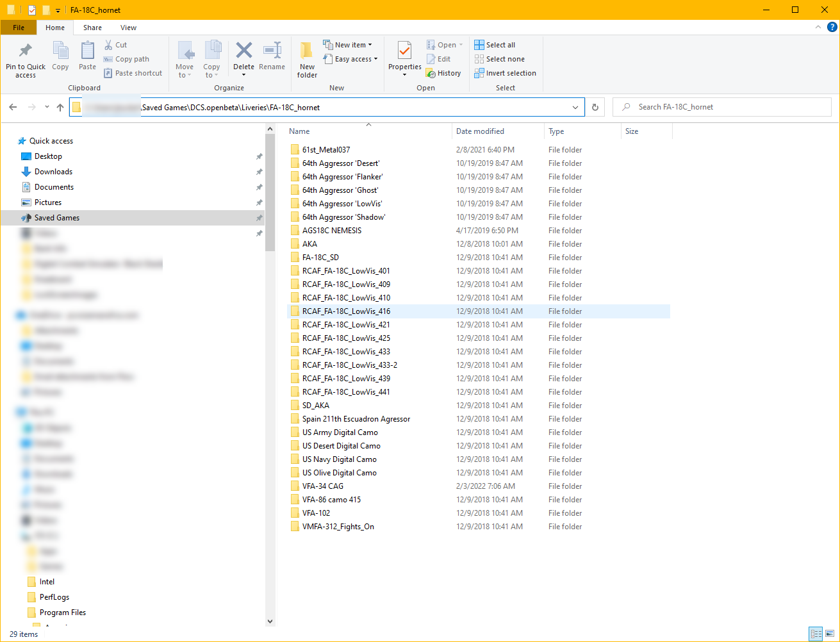840x642 pixels.
Task: Switch to the Home ribbon tab
Action: tap(55, 28)
